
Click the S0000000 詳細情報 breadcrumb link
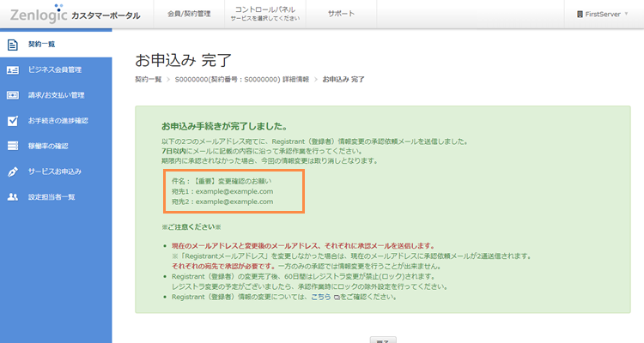point(242,79)
